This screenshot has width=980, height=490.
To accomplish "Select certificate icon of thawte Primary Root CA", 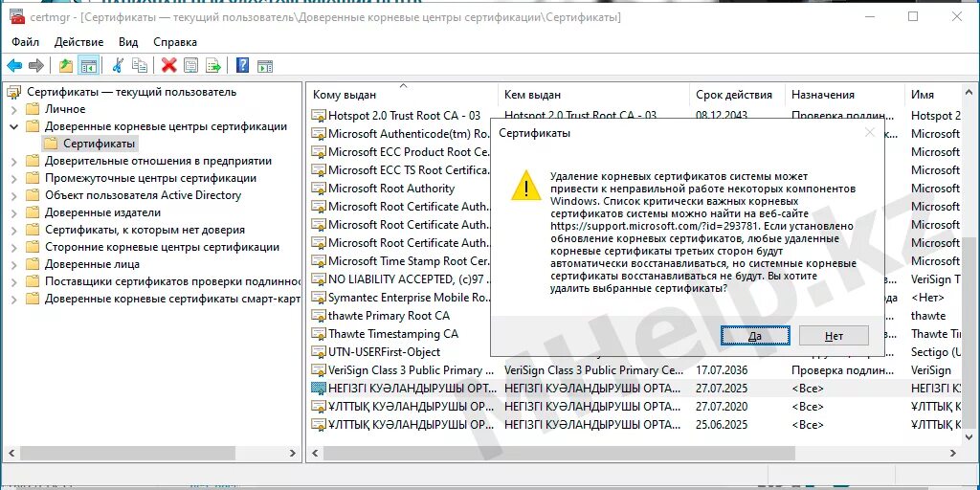I will pyautogui.click(x=319, y=316).
